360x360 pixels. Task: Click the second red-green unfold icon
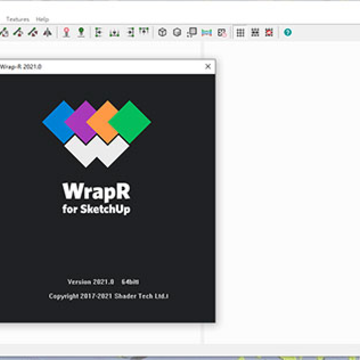click(x=18, y=32)
